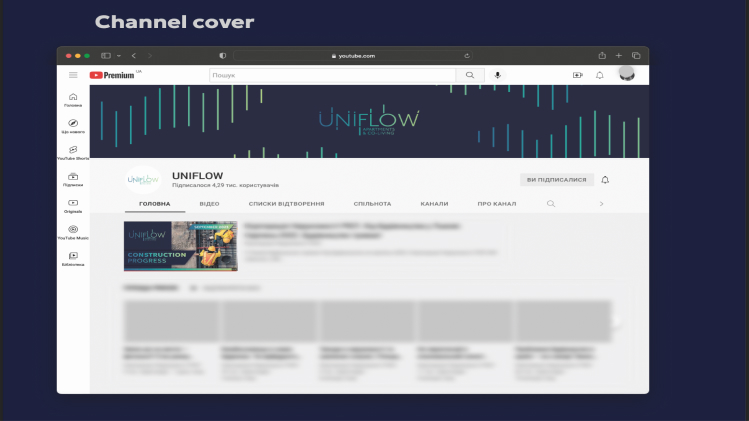Image resolution: width=749 pixels, height=421 pixels.
Task: Click the UNIFLOW channel name
Action: [x=197, y=175]
